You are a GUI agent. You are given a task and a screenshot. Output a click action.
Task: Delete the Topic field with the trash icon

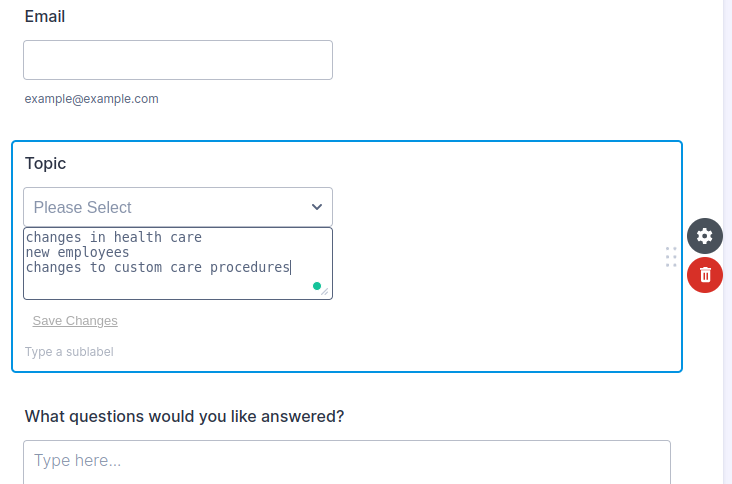705,274
